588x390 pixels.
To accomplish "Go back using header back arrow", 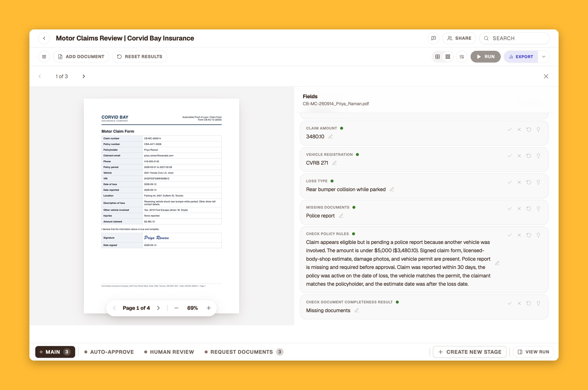I will click(x=44, y=38).
